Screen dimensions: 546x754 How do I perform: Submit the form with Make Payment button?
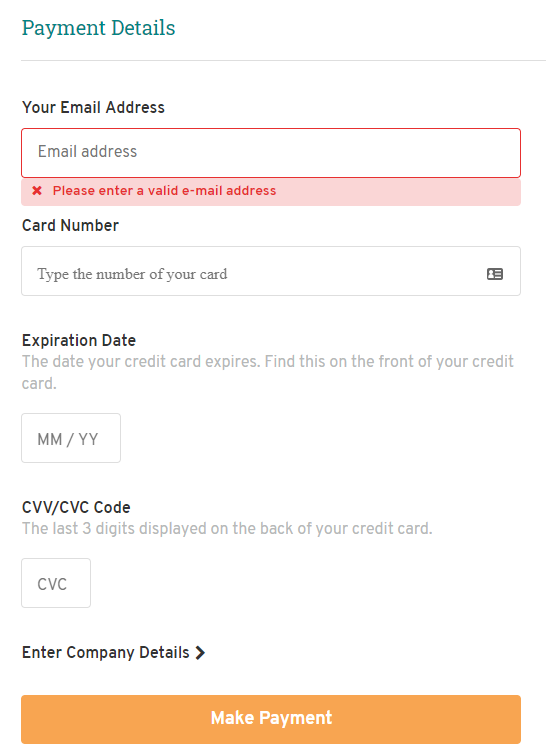click(x=271, y=719)
